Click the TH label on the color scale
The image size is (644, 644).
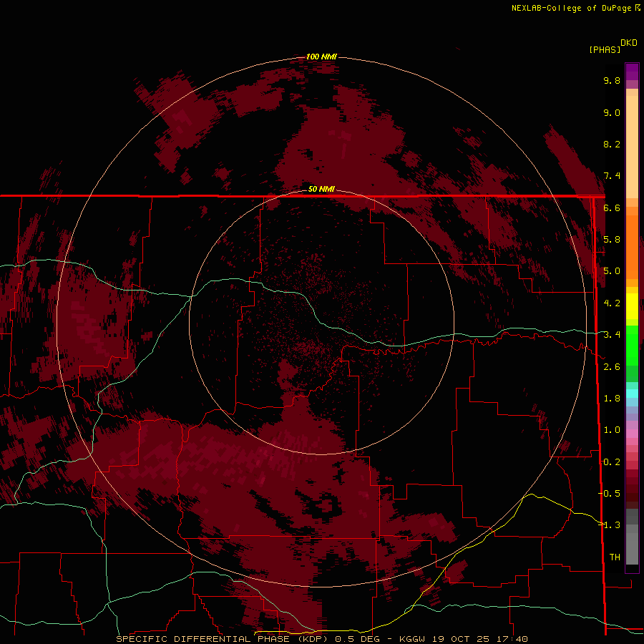tap(615, 557)
